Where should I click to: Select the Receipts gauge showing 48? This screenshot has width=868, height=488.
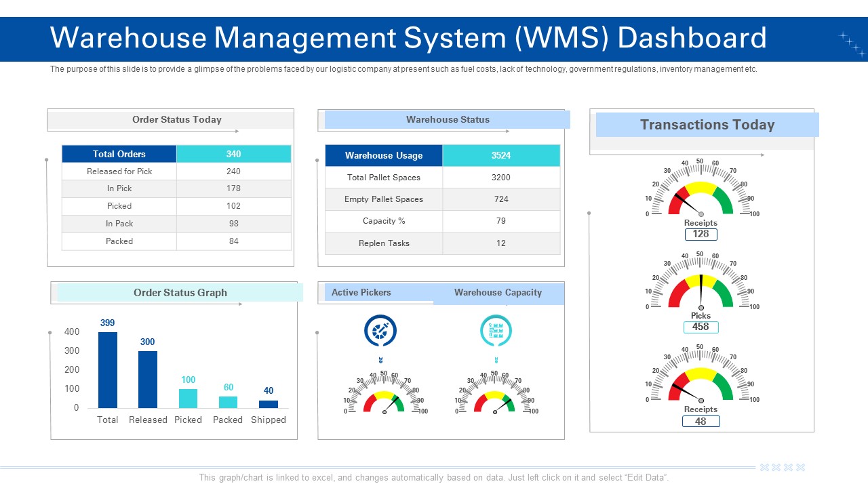click(701, 374)
